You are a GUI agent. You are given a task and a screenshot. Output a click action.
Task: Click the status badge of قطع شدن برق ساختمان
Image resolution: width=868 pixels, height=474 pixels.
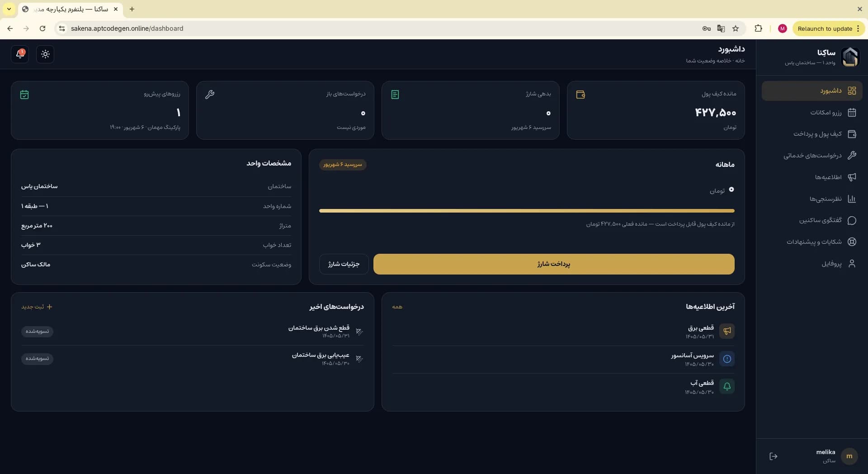pyautogui.click(x=37, y=332)
